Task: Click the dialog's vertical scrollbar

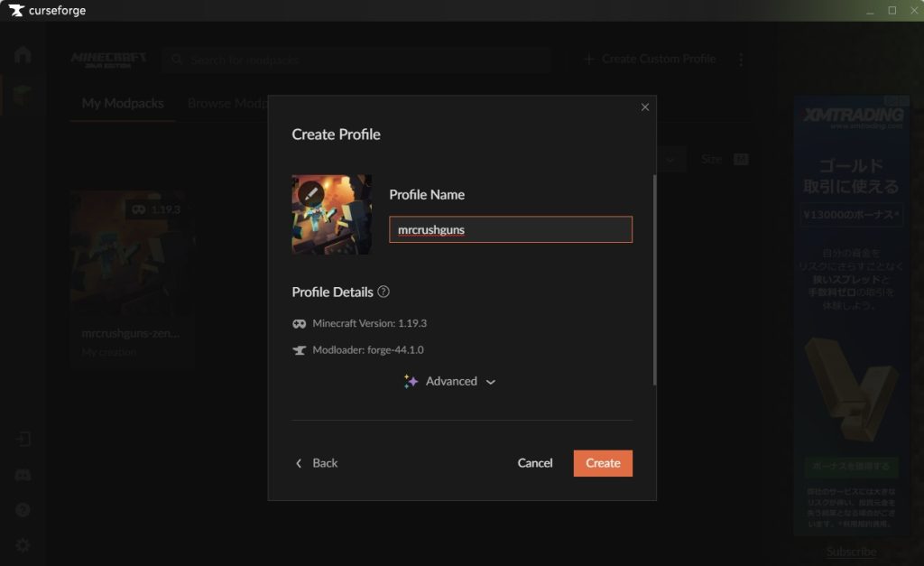Action: 654,280
